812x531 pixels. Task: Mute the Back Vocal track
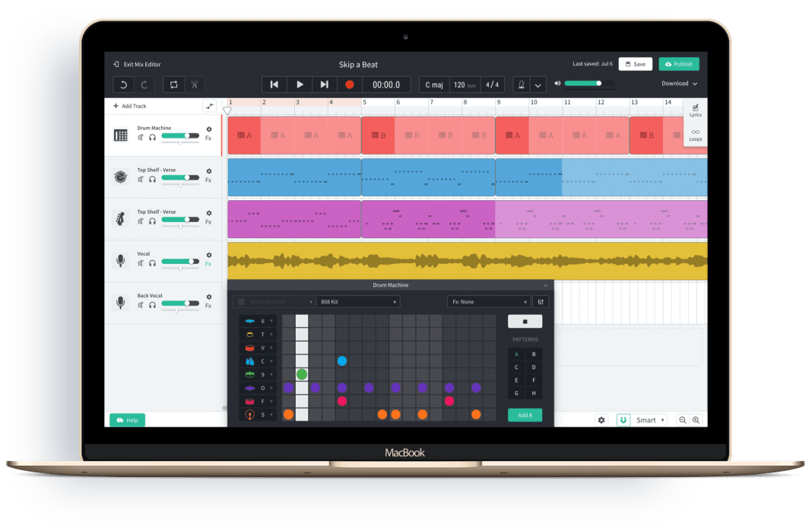pyautogui.click(x=141, y=305)
